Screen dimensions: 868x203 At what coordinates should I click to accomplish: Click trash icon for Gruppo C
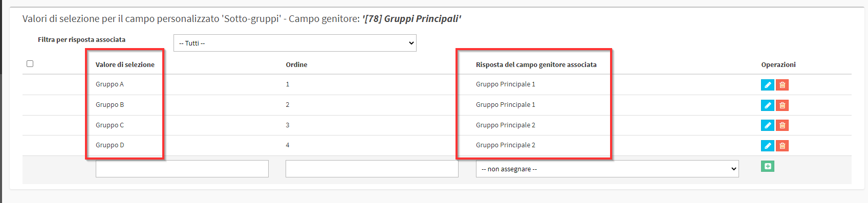click(782, 125)
